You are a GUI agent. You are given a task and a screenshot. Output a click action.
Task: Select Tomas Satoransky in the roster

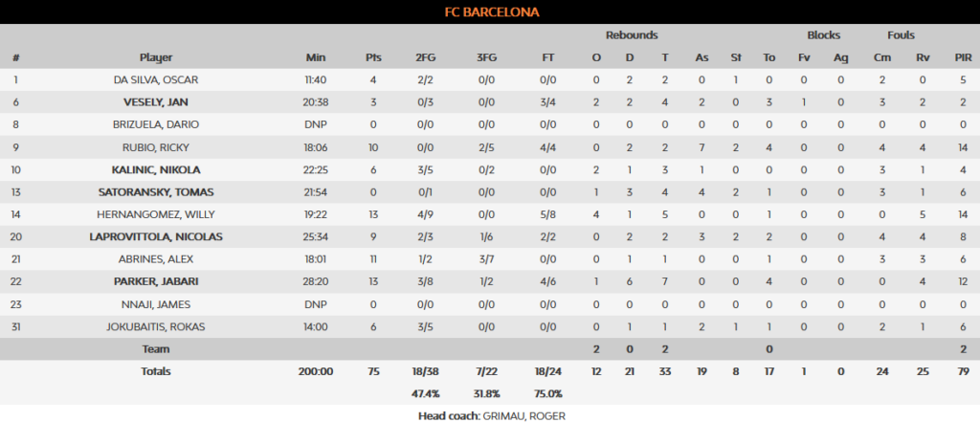click(155, 193)
